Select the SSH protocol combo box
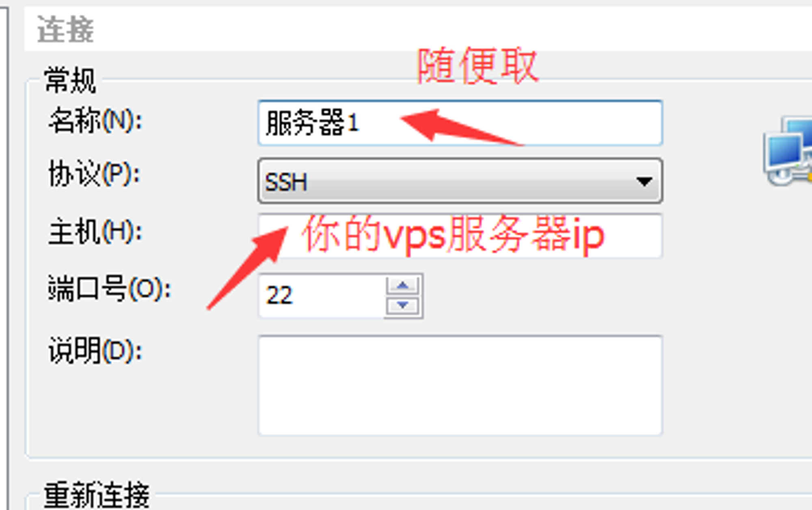 pos(460,181)
